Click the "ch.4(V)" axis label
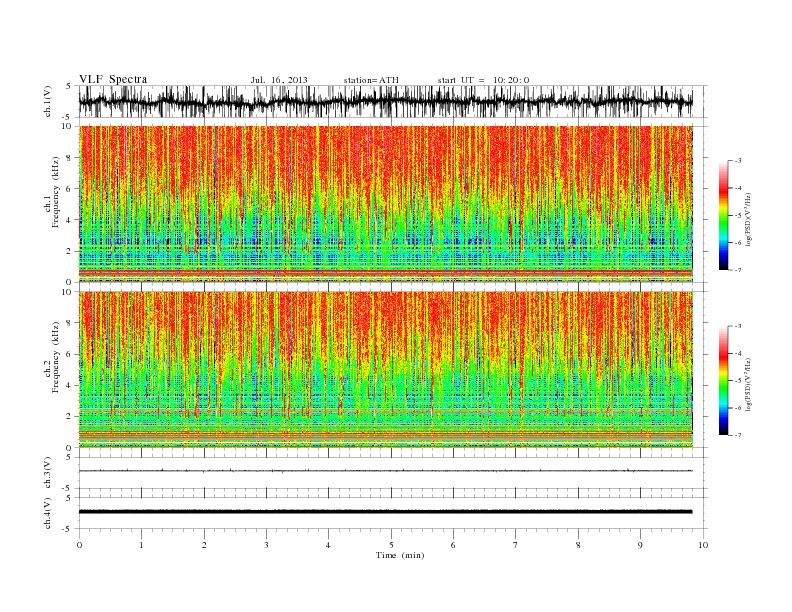The image size is (792, 612). (x=48, y=513)
